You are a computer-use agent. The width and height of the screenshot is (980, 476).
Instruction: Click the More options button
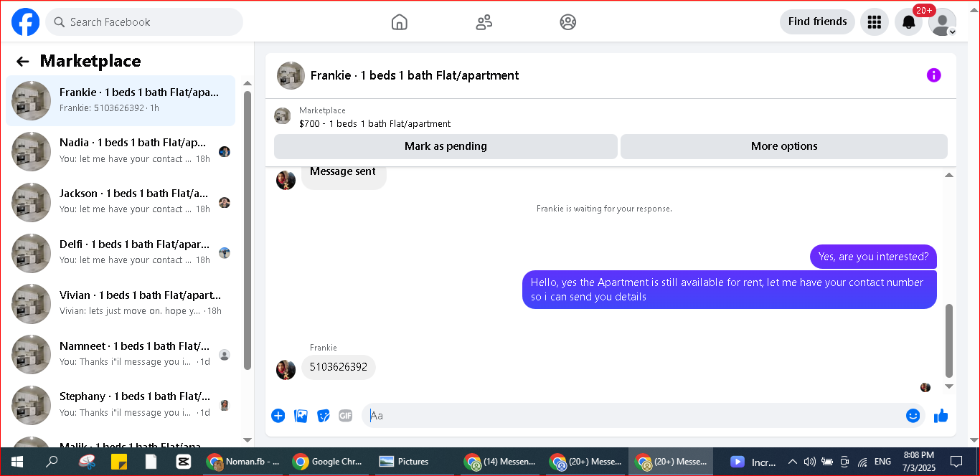point(784,146)
